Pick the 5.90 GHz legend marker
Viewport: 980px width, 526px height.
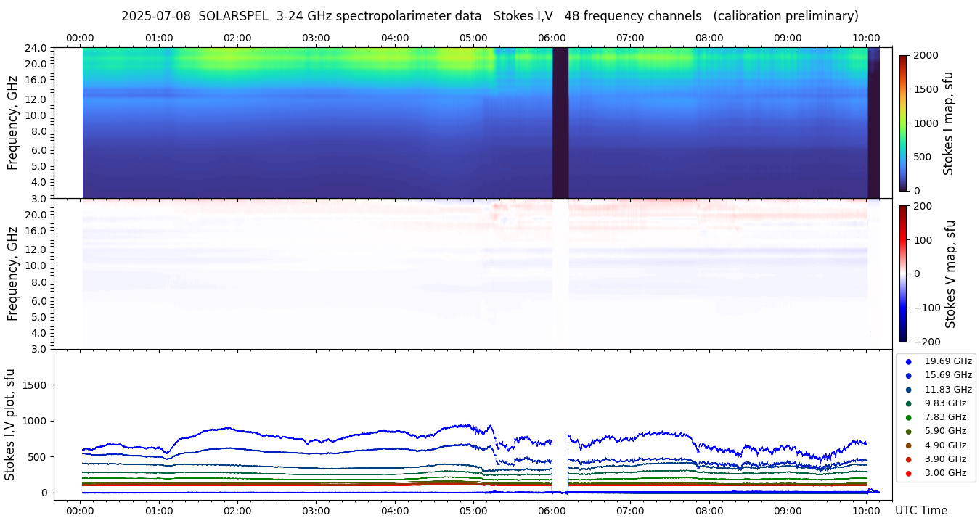tap(908, 431)
